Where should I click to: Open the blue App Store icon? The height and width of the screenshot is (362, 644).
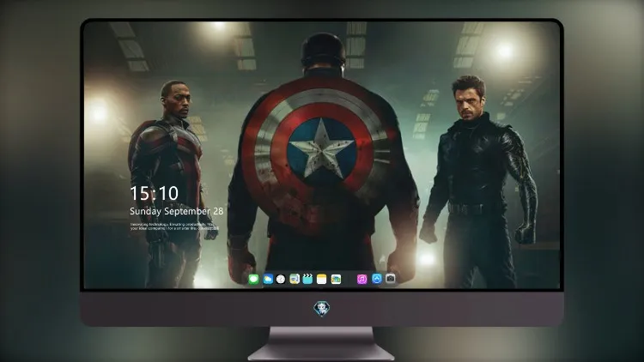[377, 279]
